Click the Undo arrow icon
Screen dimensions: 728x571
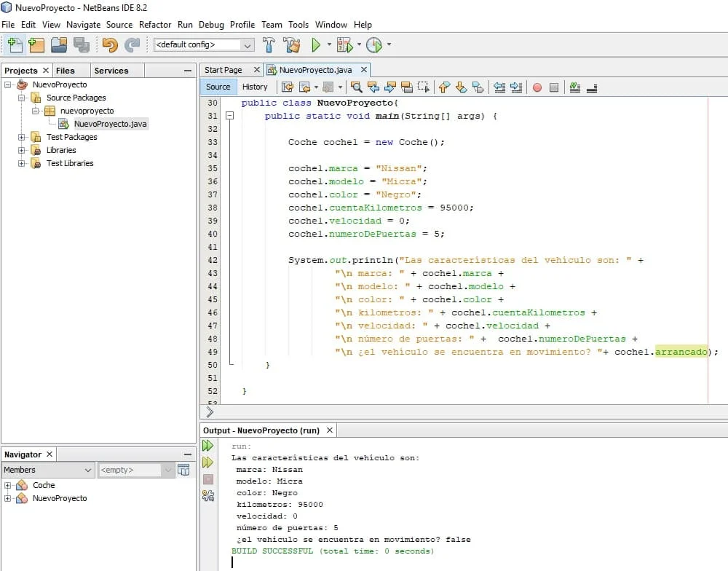pos(110,45)
